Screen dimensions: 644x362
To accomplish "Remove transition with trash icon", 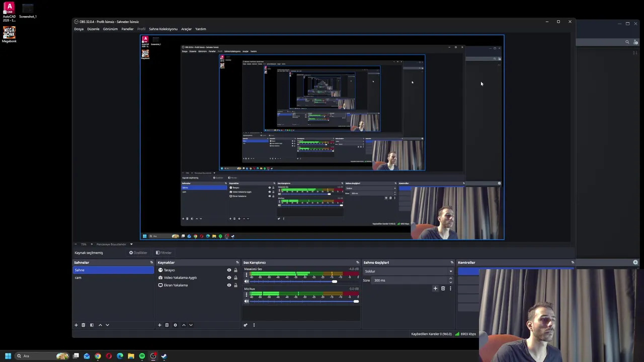I will (443, 289).
